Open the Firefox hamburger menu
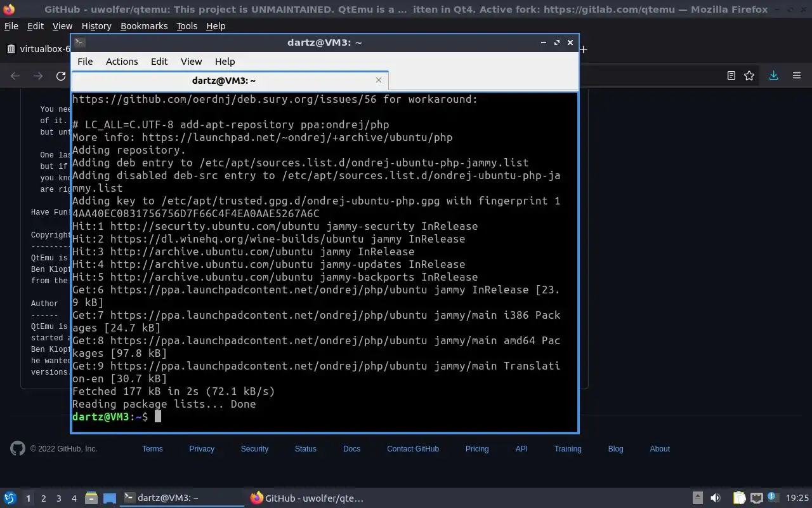812x508 pixels. [x=797, y=76]
